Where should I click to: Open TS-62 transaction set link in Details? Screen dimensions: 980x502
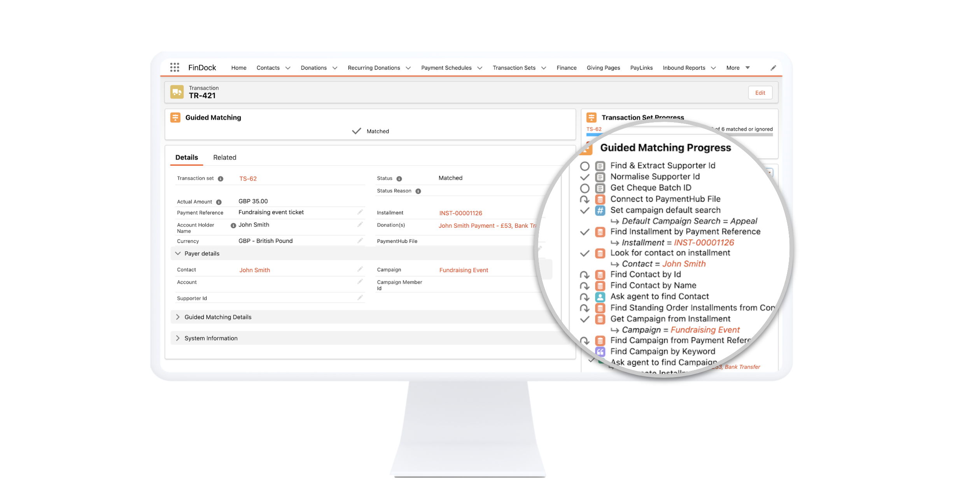tap(248, 179)
